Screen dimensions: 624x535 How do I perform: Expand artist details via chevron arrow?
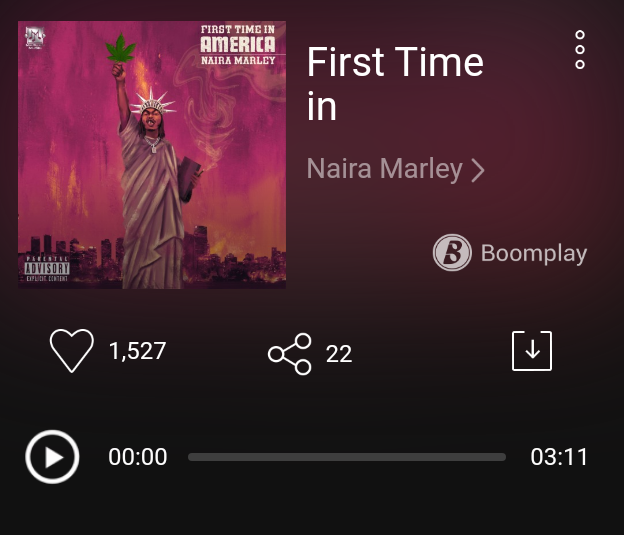click(x=478, y=170)
